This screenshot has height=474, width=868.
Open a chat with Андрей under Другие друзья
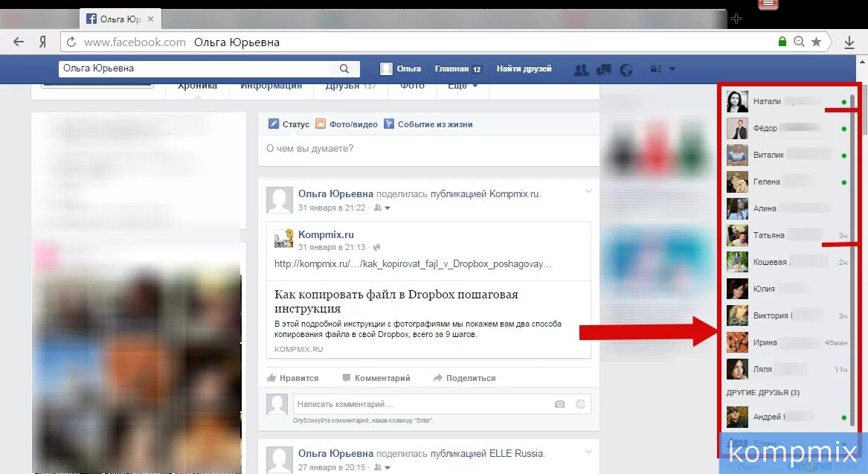pyautogui.click(x=787, y=417)
